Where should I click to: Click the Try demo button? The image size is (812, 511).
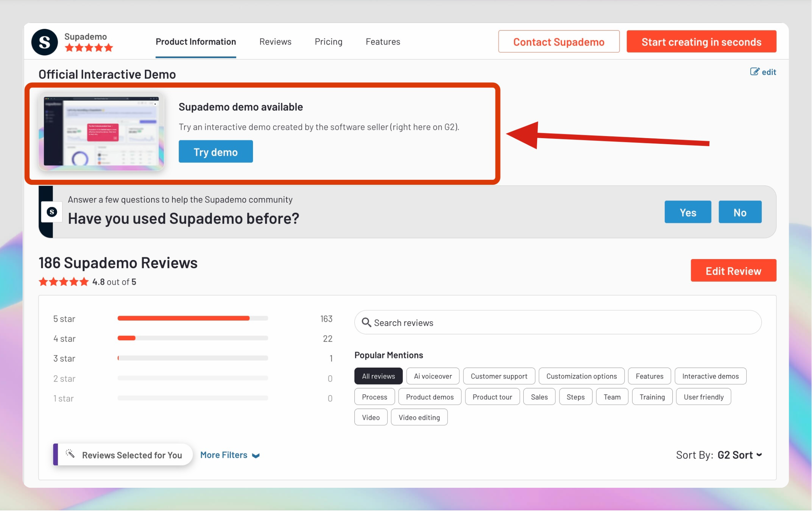[216, 152]
